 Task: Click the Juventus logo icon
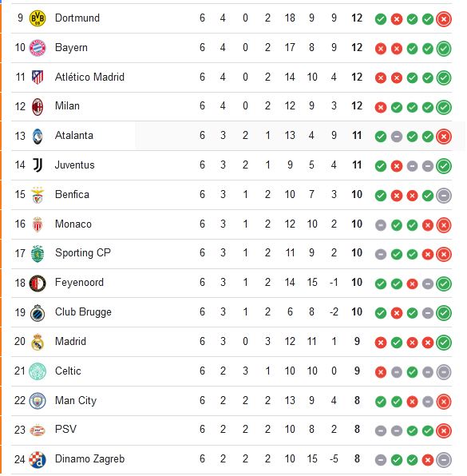tap(38, 165)
